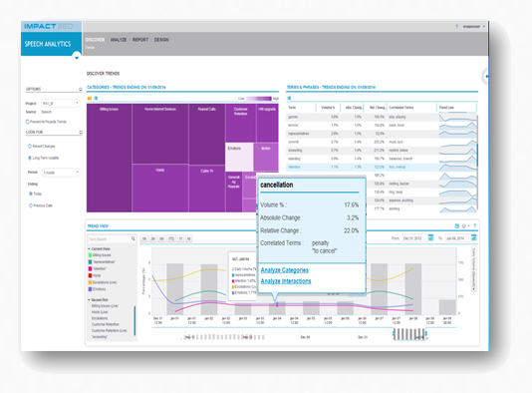Open the Trend View settings gear icon
The height and width of the screenshot is (393, 532).
464,225
